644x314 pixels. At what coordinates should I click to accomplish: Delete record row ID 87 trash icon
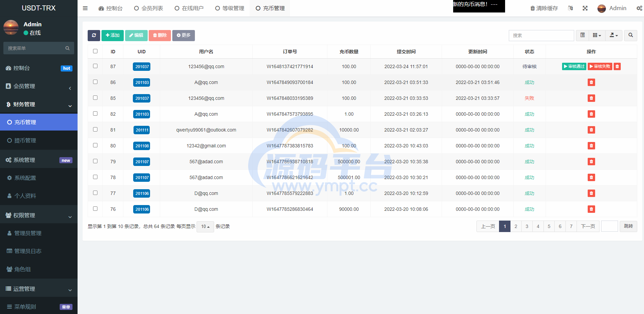(617, 66)
